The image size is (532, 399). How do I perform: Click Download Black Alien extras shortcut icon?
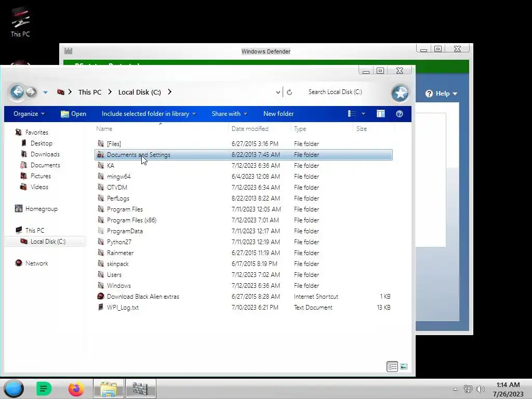tap(100, 296)
